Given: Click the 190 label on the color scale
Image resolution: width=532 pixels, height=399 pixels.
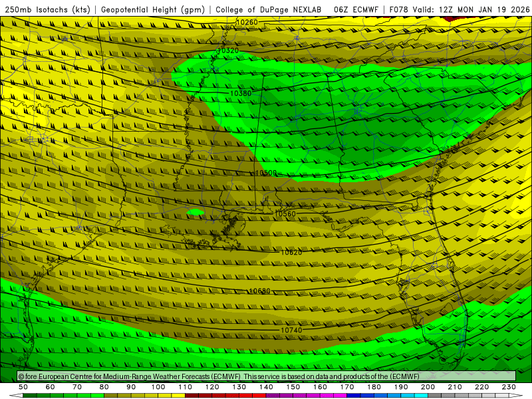Looking at the screenshot, I should tap(401, 387).
